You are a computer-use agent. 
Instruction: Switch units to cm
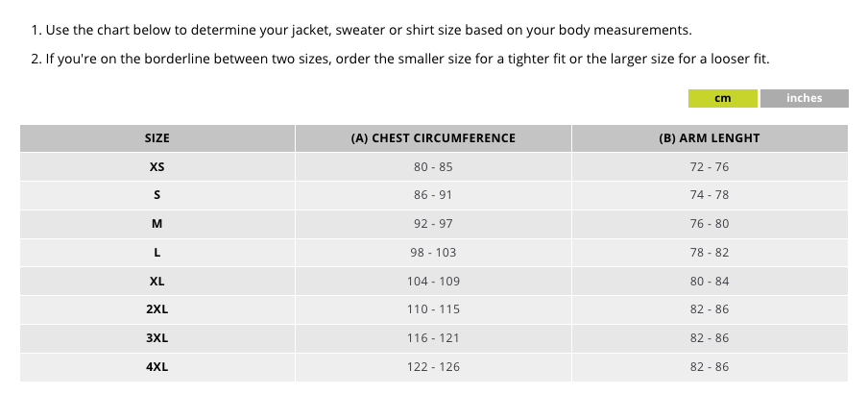pos(723,98)
